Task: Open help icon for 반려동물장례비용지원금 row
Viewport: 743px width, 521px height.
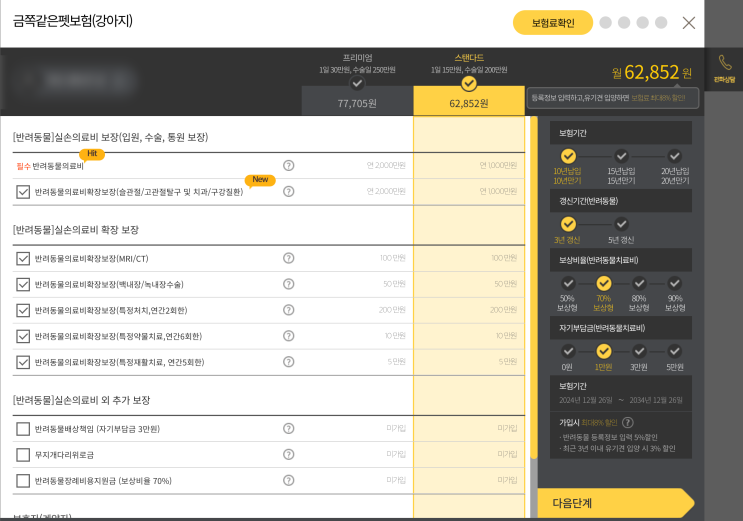Action: pyautogui.click(x=289, y=480)
